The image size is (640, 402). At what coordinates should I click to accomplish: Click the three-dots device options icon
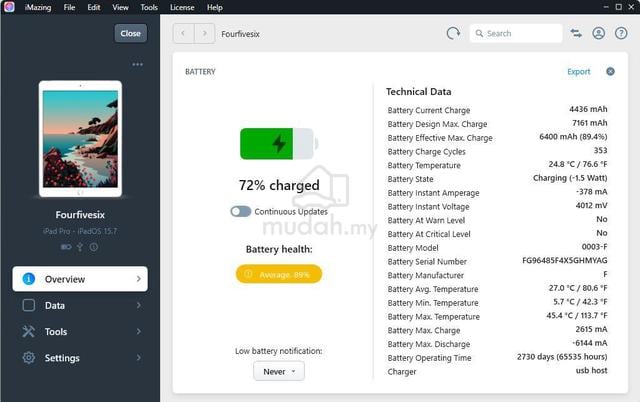138,64
